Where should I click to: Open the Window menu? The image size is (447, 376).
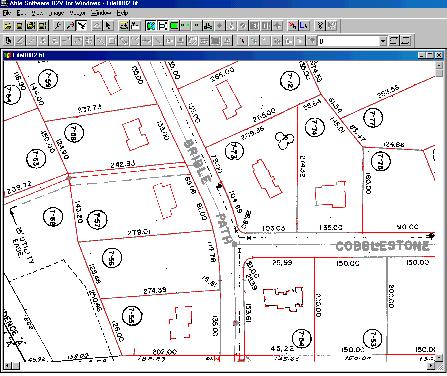tap(101, 13)
